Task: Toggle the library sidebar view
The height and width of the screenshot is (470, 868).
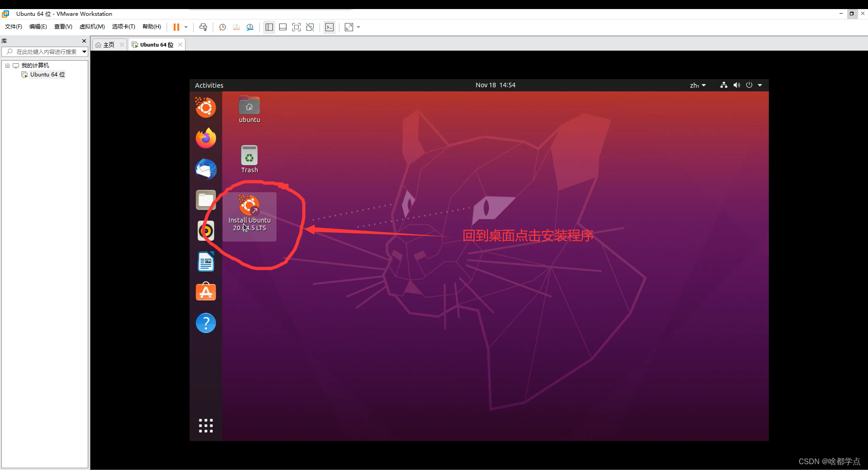Action: point(269,27)
